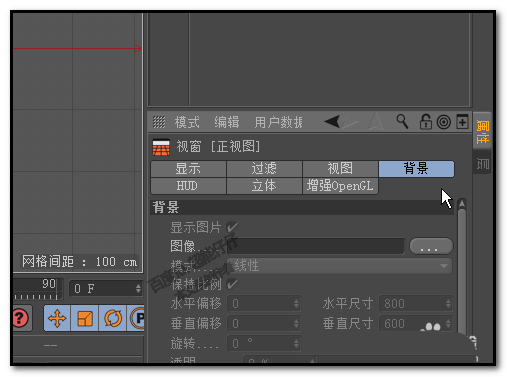This screenshot has width=507, height=377.
Task: Go forward with the right arrow
Action: pos(350,121)
